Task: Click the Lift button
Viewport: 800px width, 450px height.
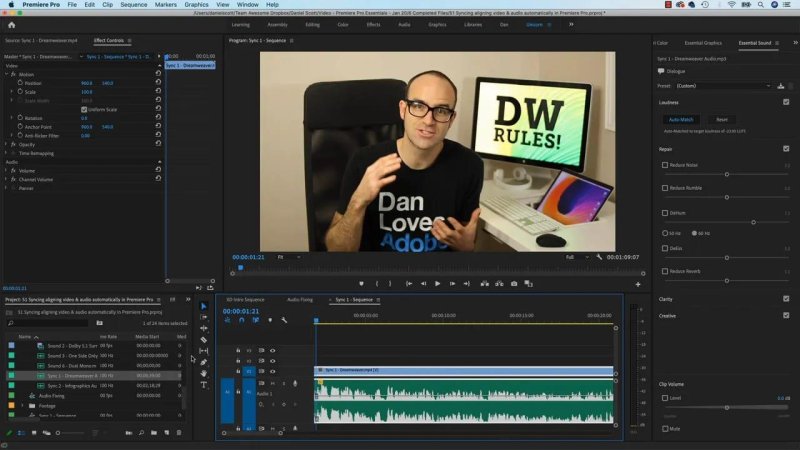Action: coord(485,284)
